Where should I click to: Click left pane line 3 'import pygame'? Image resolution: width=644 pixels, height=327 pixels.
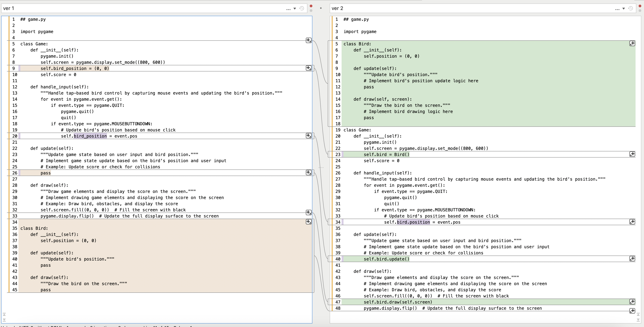tap(37, 32)
